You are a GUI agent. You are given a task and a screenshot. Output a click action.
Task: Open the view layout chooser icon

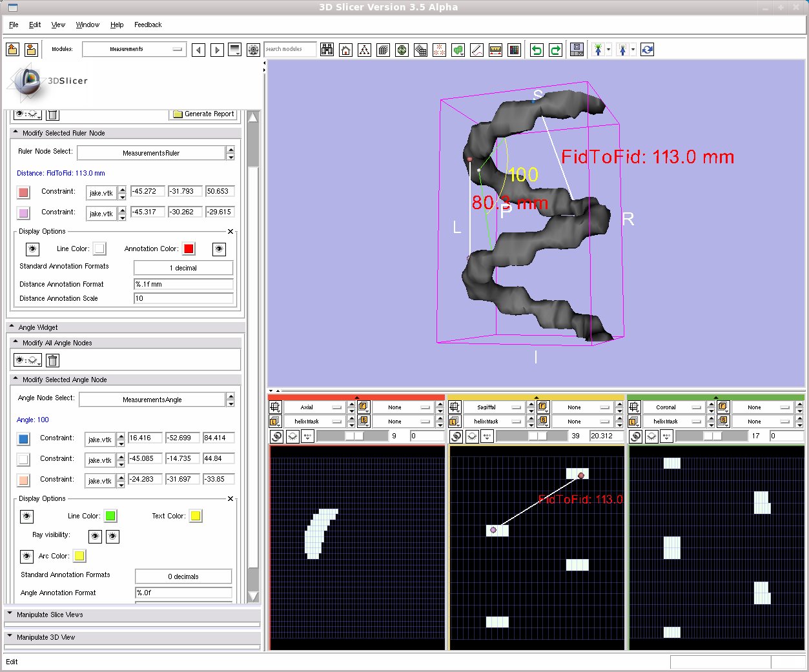577,50
